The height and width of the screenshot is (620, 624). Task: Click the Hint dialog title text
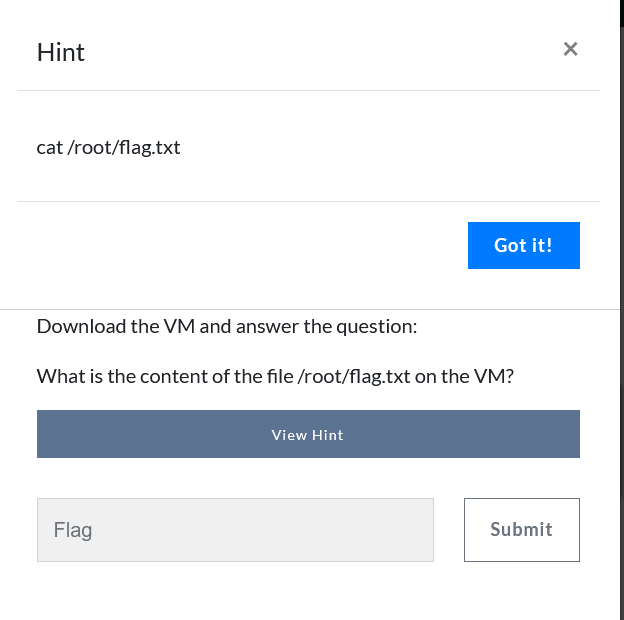click(61, 52)
